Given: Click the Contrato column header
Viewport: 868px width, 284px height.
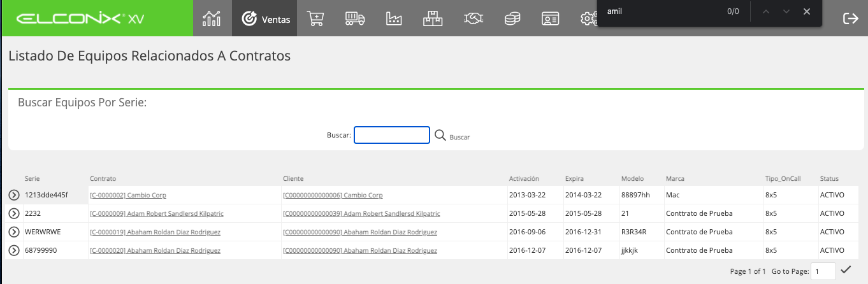Looking at the screenshot, I should tap(103, 179).
